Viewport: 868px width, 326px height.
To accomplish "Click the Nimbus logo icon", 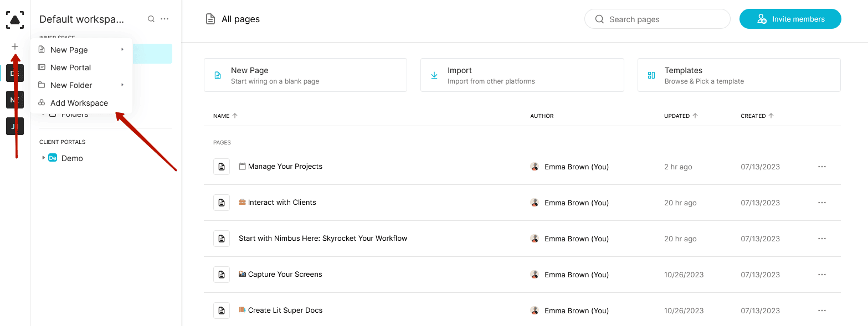I will [15, 19].
